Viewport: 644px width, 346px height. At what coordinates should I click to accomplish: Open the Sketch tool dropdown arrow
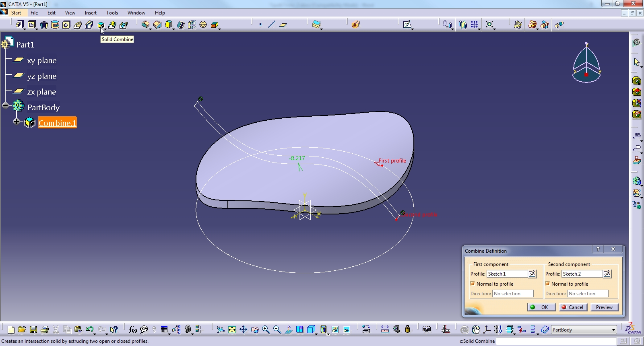tap(413, 29)
